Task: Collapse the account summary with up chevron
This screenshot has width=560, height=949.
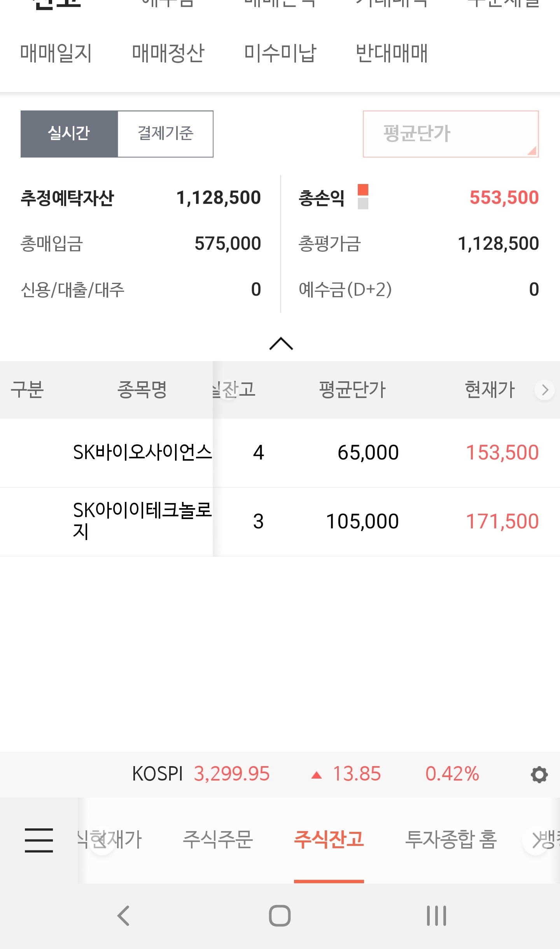Action: point(281,344)
